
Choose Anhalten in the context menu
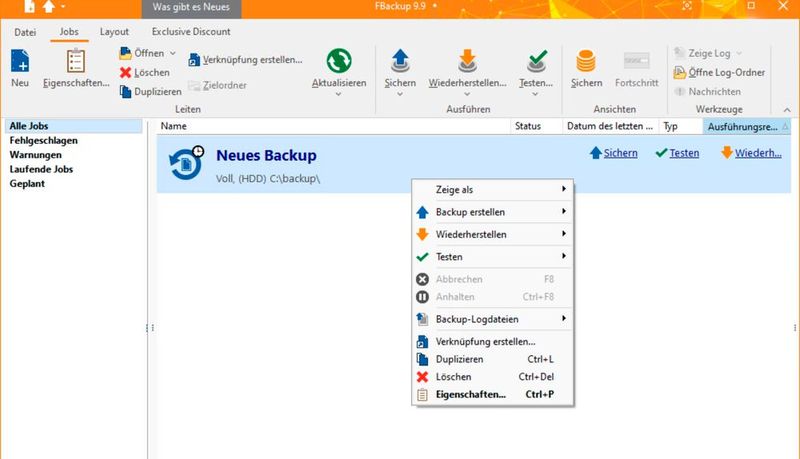point(493,297)
